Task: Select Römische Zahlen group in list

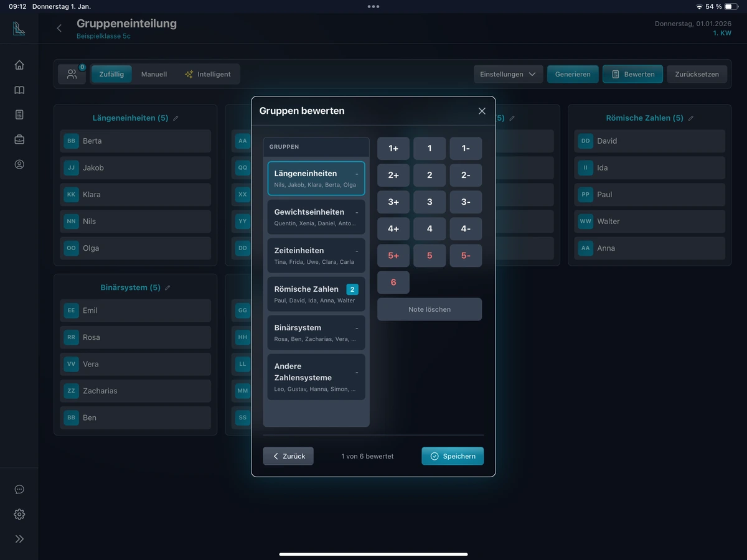Action: click(316, 294)
